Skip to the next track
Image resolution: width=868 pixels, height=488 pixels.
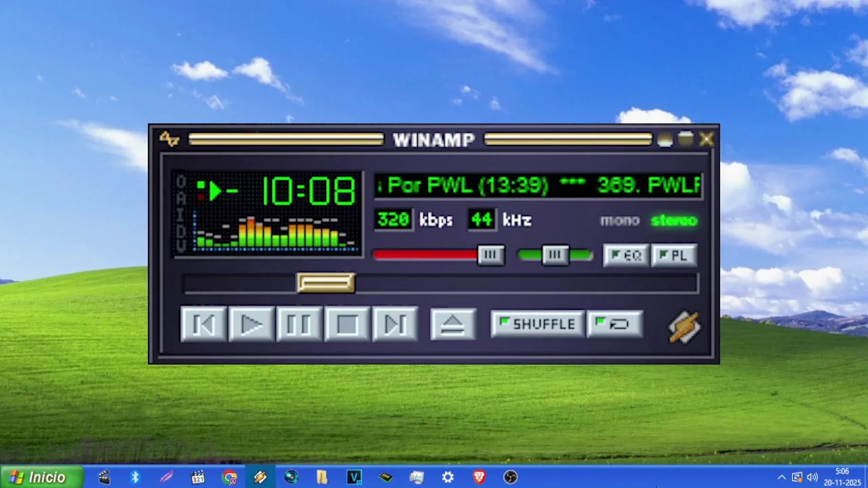(395, 324)
